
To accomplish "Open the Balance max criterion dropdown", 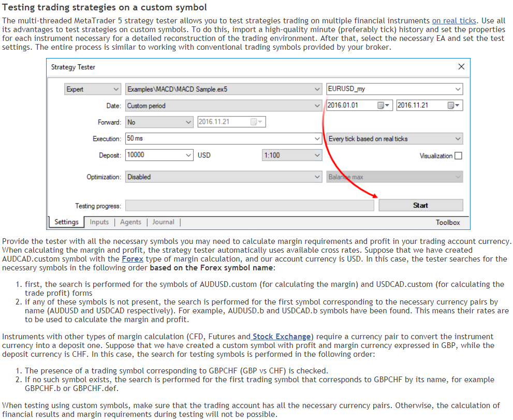I will pyautogui.click(x=394, y=177).
